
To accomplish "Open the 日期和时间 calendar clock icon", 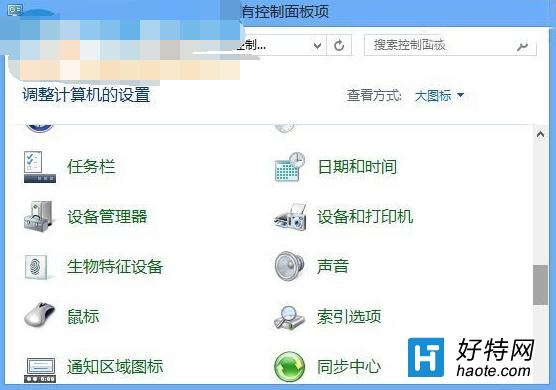I will click(290, 167).
